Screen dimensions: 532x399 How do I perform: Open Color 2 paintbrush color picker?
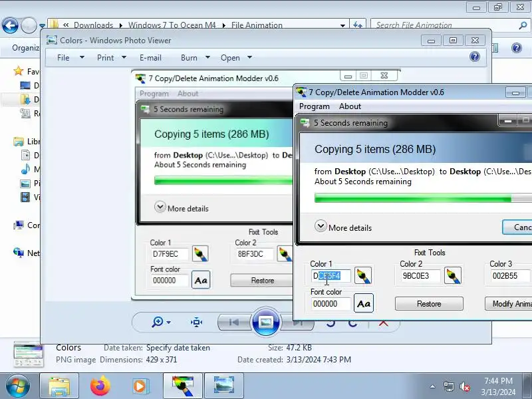(x=453, y=275)
